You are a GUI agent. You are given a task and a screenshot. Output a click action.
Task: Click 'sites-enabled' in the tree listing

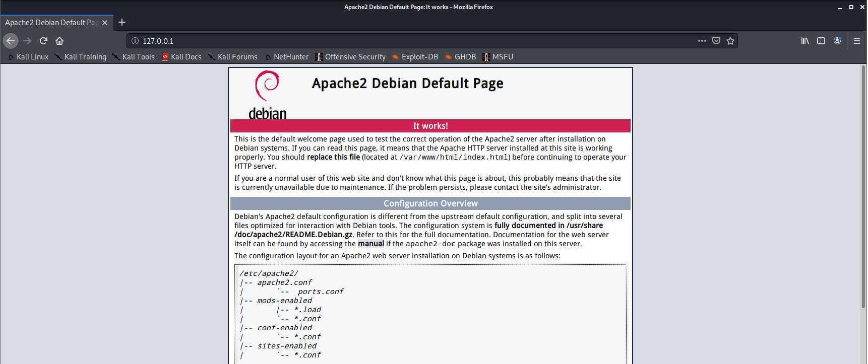tap(287, 346)
